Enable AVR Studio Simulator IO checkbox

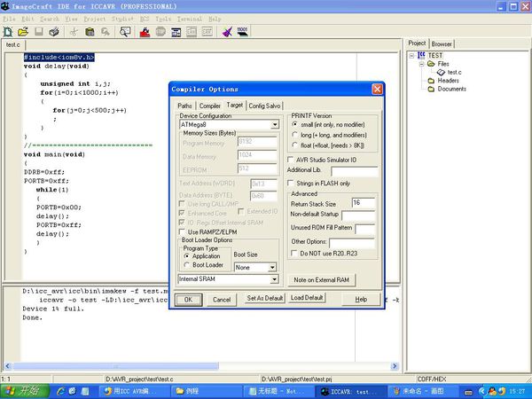pos(292,159)
